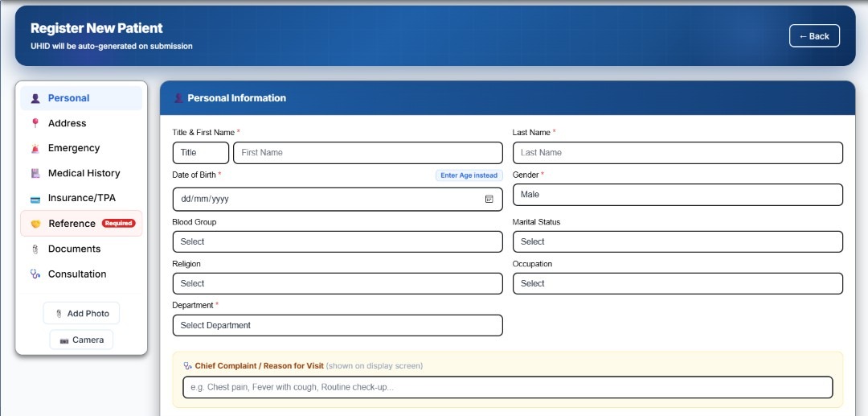Click the person icon in Personal Information header
The image size is (868, 416).
[x=178, y=98]
